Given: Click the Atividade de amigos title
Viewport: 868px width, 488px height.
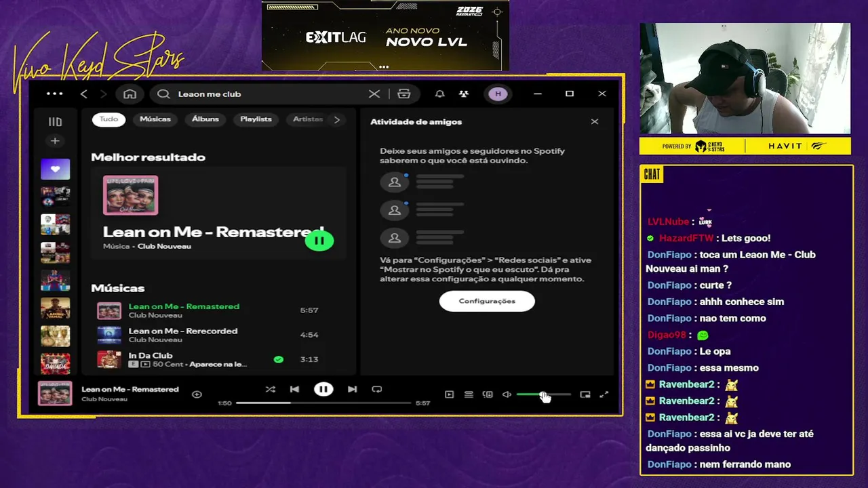Looking at the screenshot, I should pos(416,122).
